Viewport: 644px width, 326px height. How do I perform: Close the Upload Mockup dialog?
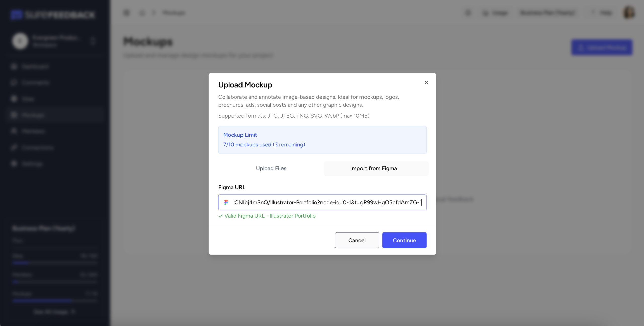click(426, 83)
